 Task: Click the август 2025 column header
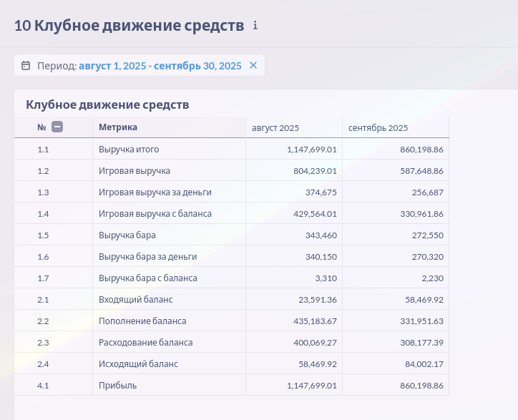click(x=275, y=128)
